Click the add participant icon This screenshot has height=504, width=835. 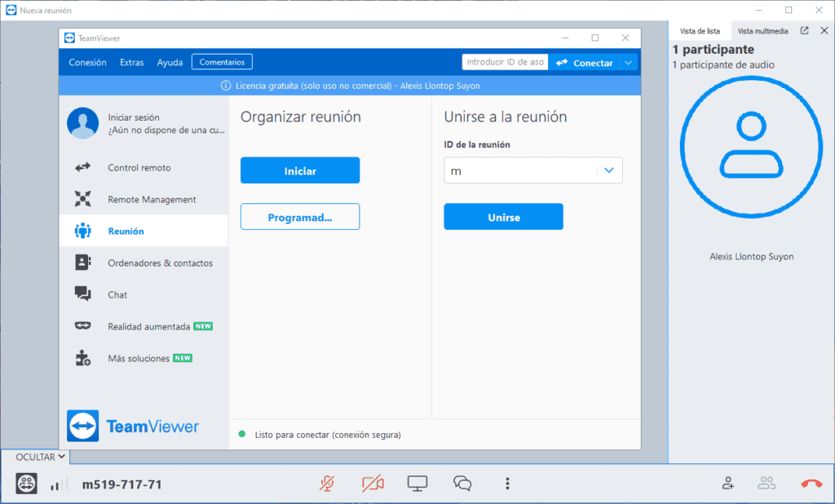pos(728,484)
